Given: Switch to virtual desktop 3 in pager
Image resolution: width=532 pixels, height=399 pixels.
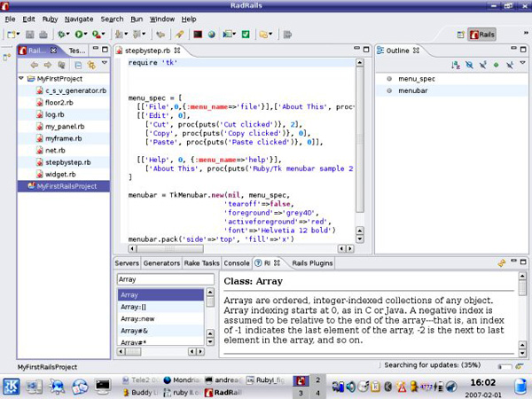Looking at the screenshot, I should [x=301, y=393].
